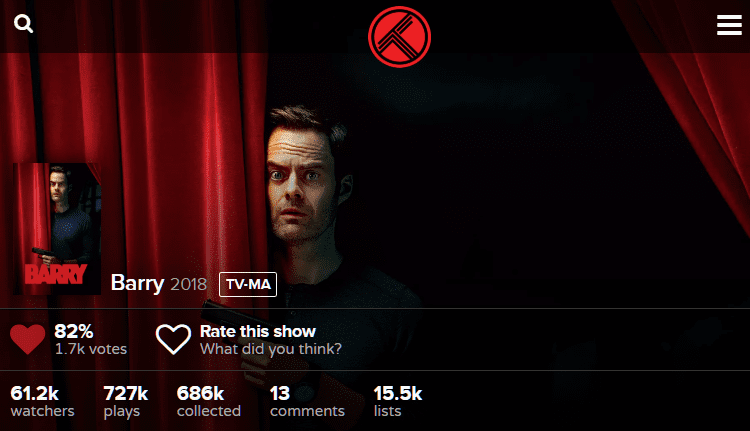Click the Rate this show text
Screen dimensions: 750x431
tap(258, 331)
